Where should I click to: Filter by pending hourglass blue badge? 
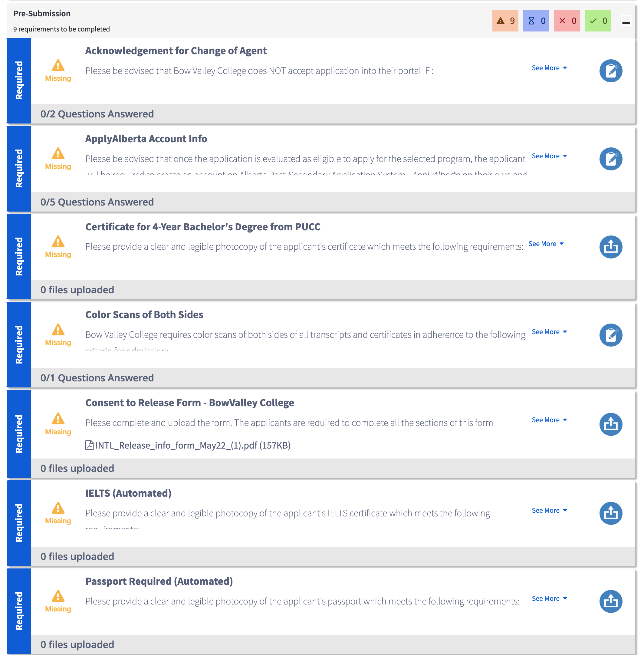[x=536, y=21]
